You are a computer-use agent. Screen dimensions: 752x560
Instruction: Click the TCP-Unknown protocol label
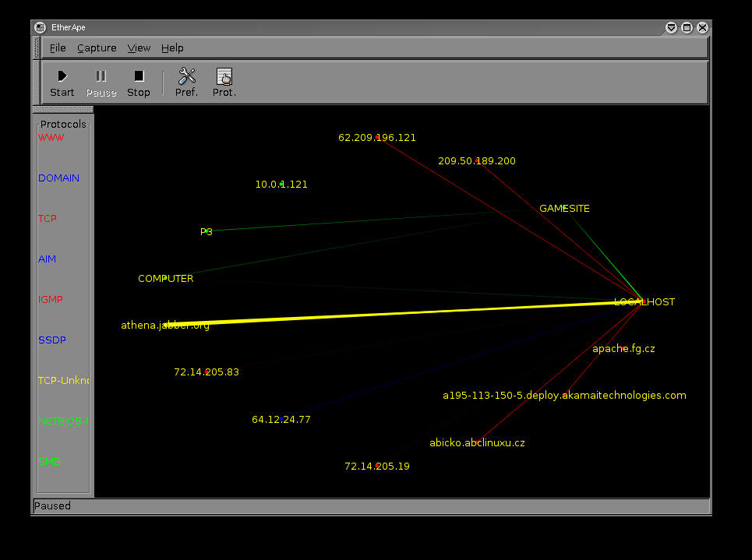pyautogui.click(x=63, y=381)
